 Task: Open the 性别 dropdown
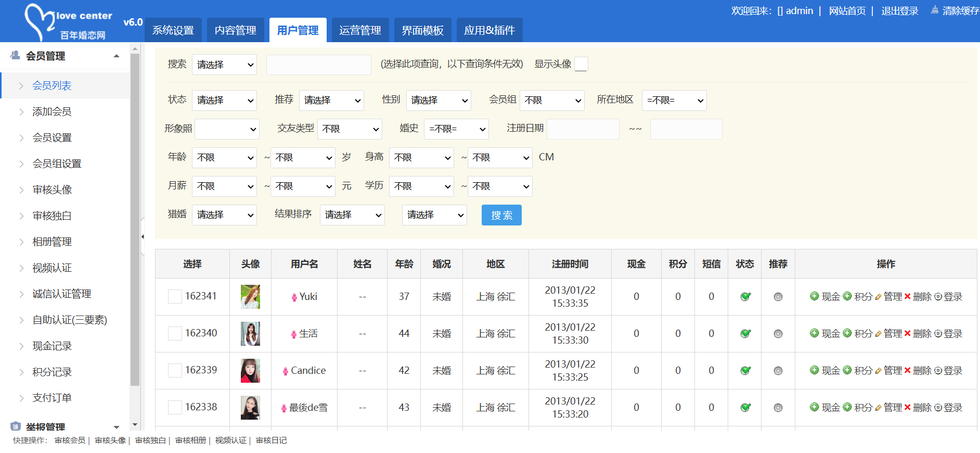(x=438, y=100)
